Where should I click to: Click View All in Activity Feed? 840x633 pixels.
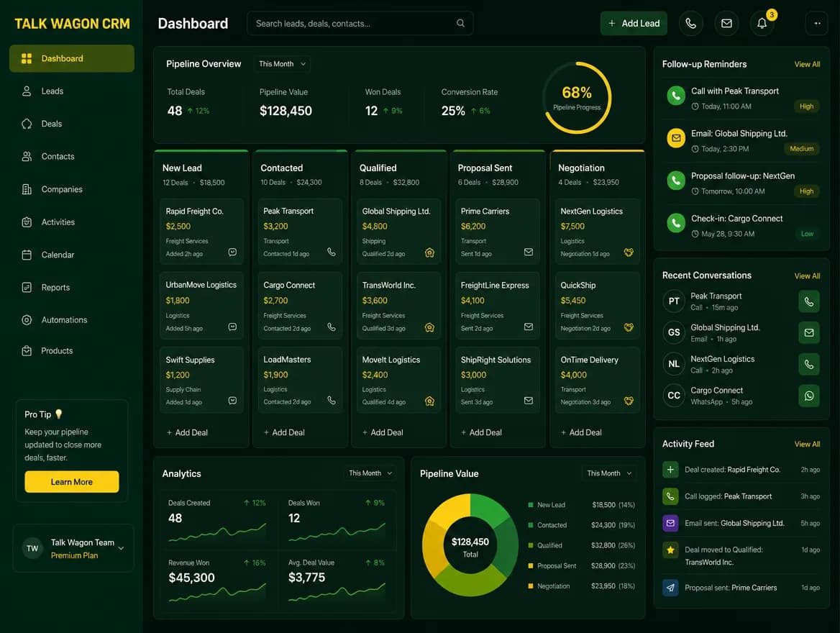(x=807, y=445)
